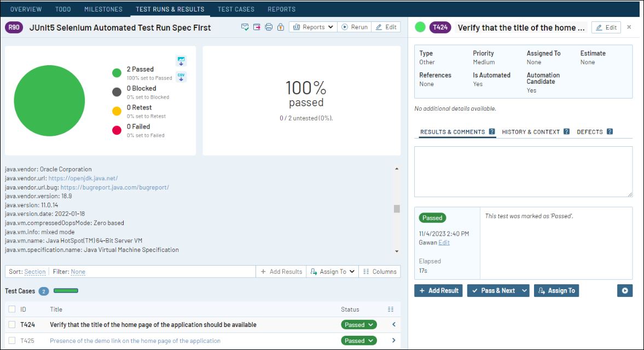Open the email results icon
Viewport: 644px width, 350px height.
pos(245,26)
